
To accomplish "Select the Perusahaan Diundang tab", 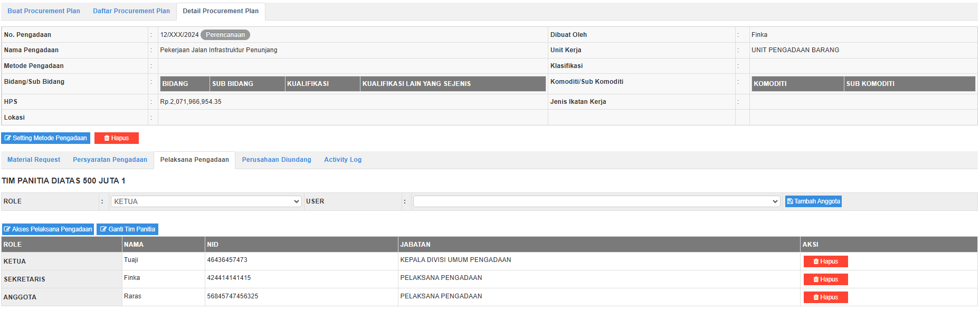I will (277, 160).
